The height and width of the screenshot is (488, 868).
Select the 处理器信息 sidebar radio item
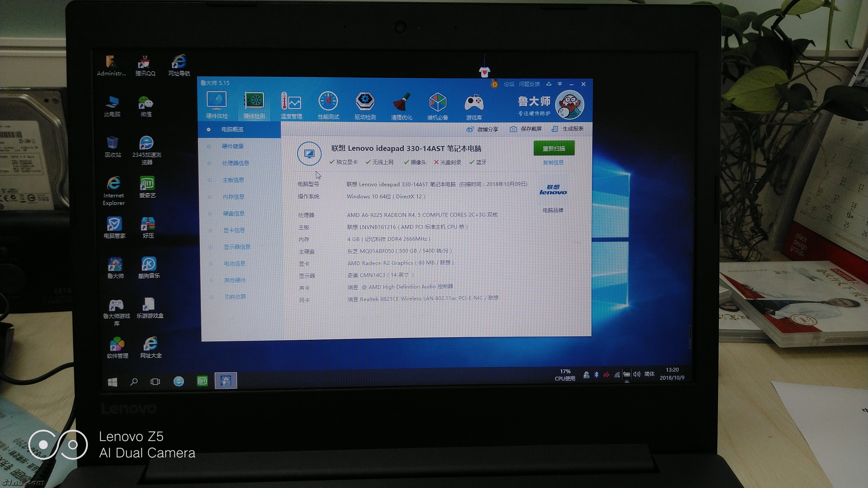pos(209,163)
